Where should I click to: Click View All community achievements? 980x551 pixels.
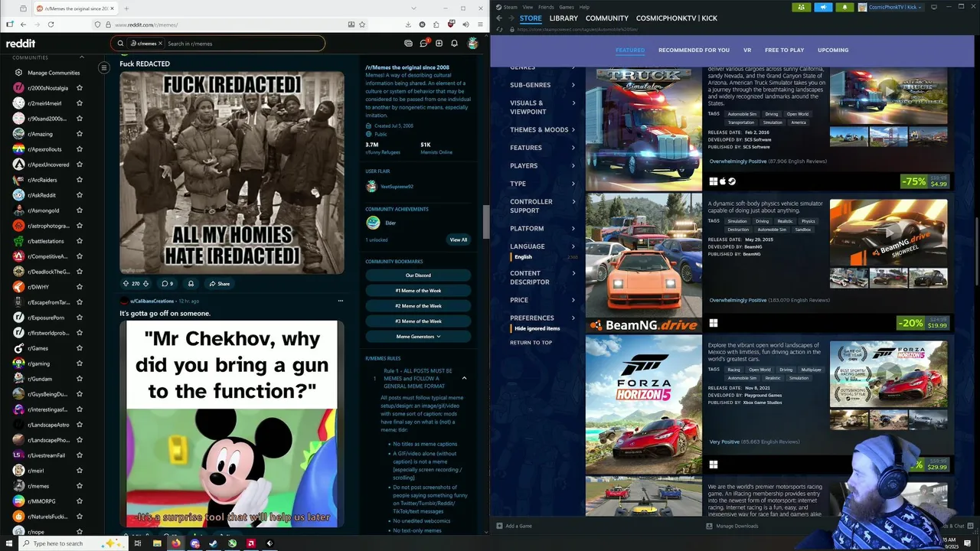[458, 240]
